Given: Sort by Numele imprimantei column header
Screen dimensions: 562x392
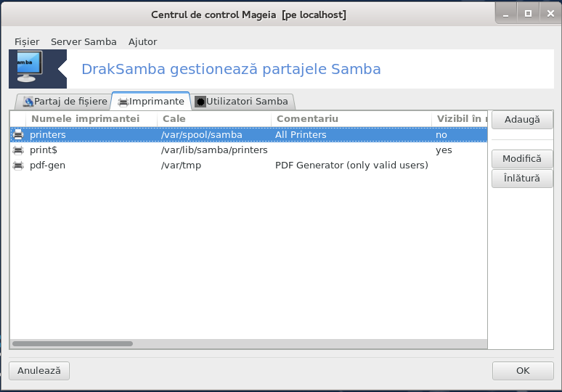Looking at the screenshot, I should click(91, 119).
